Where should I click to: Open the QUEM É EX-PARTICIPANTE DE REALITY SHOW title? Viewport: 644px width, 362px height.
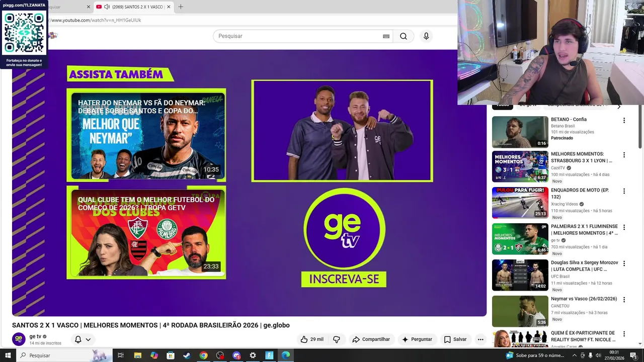(x=584, y=336)
